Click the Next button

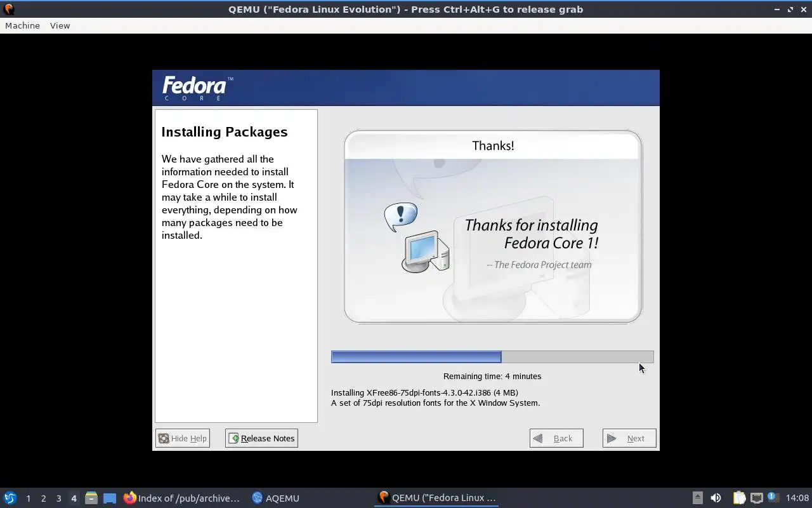coord(629,438)
